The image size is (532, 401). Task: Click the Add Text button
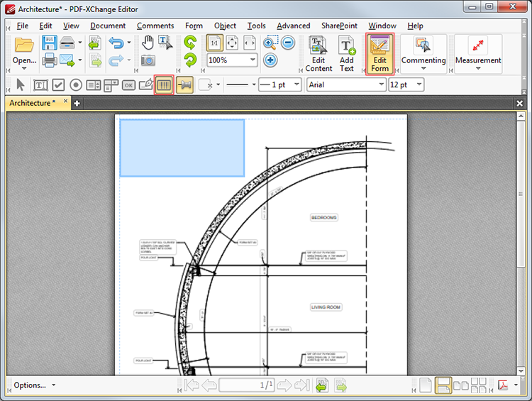coord(346,54)
